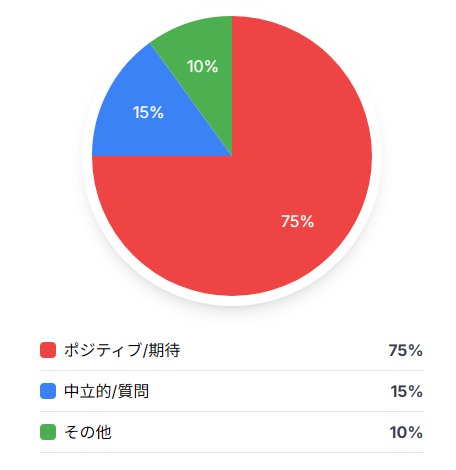Click the 15% value in the legend row
Image resolution: width=456 pixels, height=470 pixels.
coord(407,391)
